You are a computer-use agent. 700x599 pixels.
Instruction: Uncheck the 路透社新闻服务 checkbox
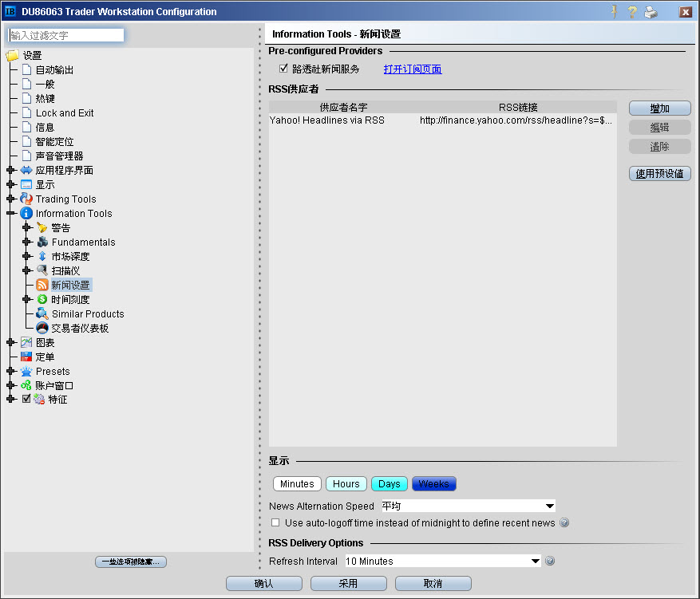pos(283,69)
